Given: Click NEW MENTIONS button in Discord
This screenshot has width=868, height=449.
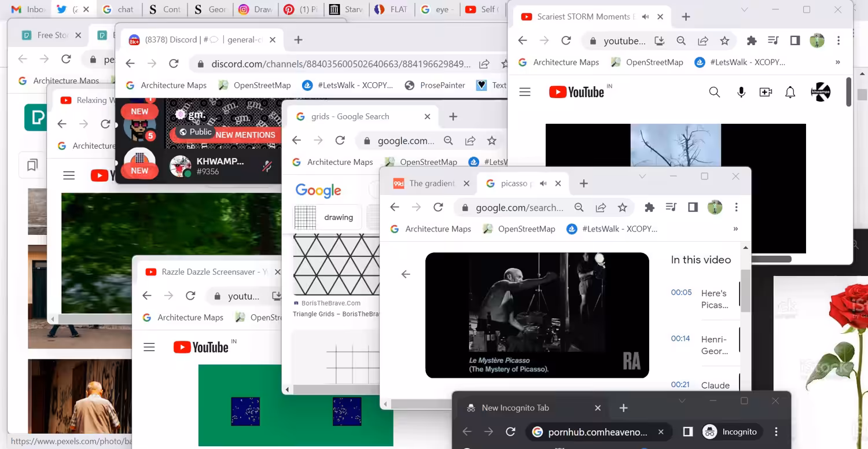Looking at the screenshot, I should (245, 134).
